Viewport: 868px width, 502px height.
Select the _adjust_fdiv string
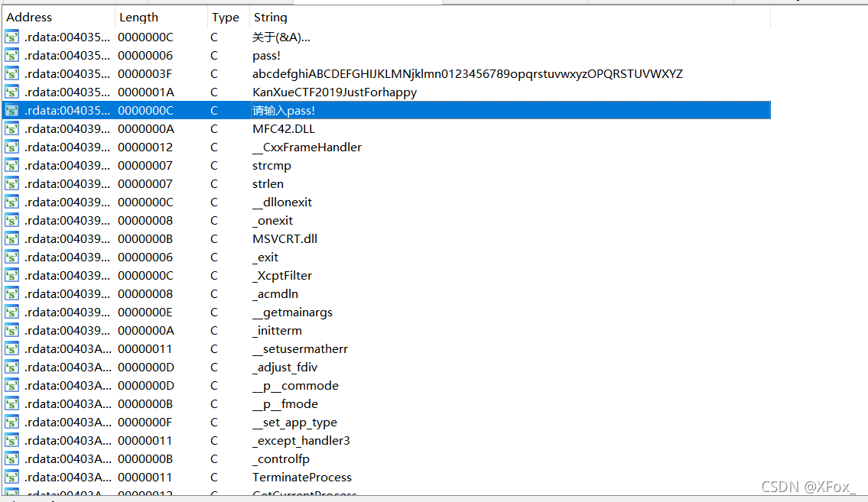tap(284, 367)
